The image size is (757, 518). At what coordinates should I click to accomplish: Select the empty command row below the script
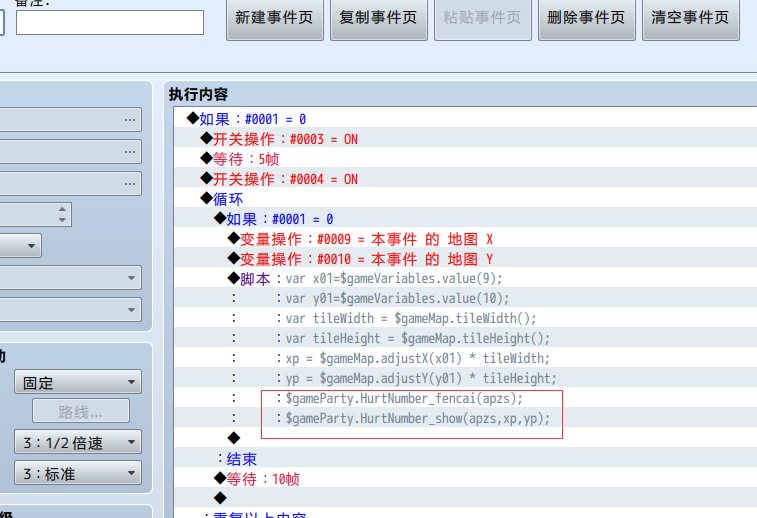pyautogui.click(x=465, y=438)
